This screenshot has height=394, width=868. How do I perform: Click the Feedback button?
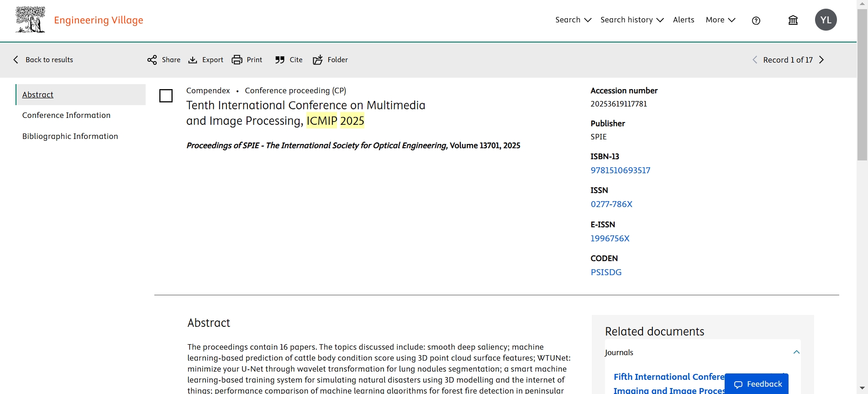click(x=758, y=384)
